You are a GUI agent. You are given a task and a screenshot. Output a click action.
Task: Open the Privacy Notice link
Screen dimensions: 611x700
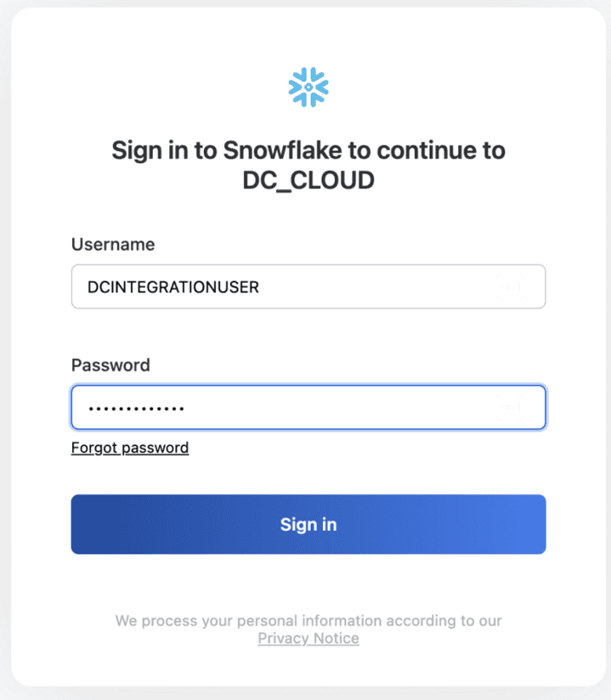[x=308, y=638]
